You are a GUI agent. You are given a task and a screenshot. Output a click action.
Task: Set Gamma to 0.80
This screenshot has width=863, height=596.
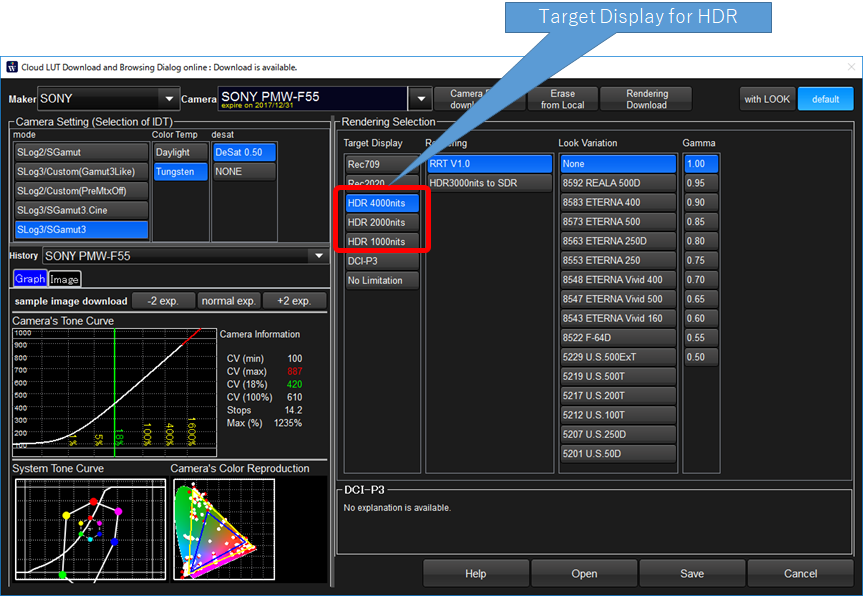[x=701, y=240]
